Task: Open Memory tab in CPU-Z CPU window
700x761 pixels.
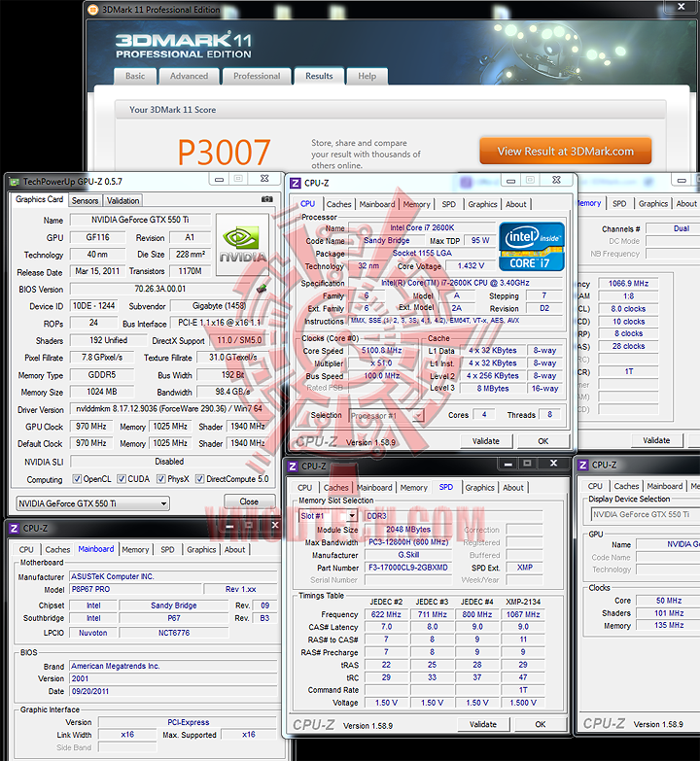Action: pyautogui.click(x=416, y=204)
